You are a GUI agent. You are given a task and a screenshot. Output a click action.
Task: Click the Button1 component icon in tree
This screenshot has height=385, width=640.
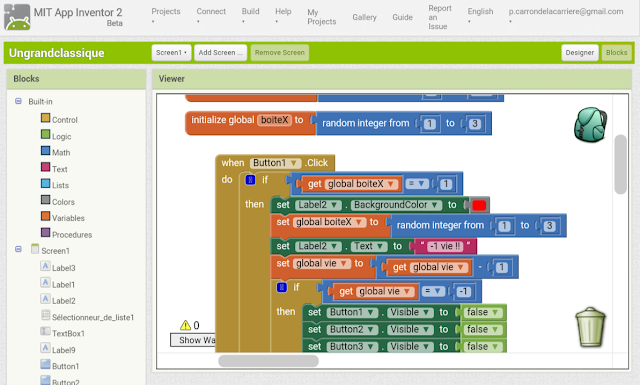[45, 364]
